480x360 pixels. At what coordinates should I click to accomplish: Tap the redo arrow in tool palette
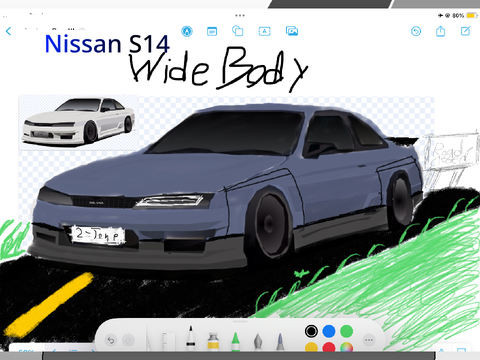coord(128,340)
